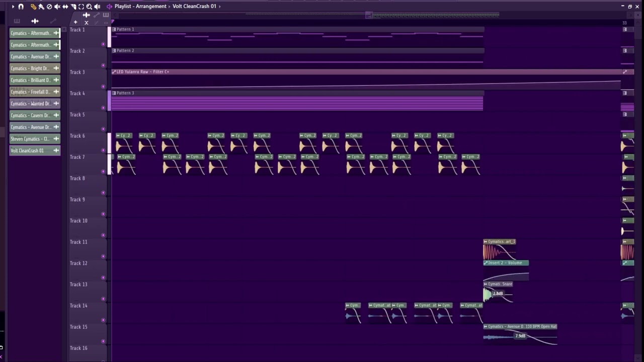Click the automation icon in the track header corner

tap(97, 15)
